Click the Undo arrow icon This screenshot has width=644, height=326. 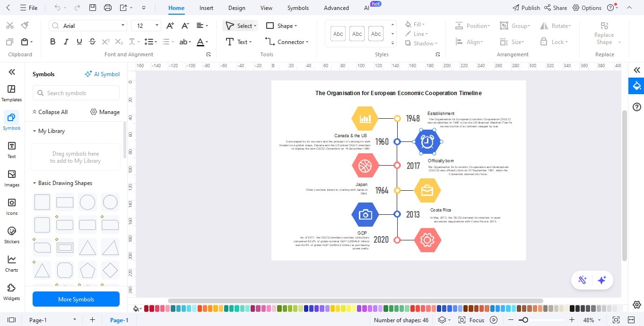57,8
